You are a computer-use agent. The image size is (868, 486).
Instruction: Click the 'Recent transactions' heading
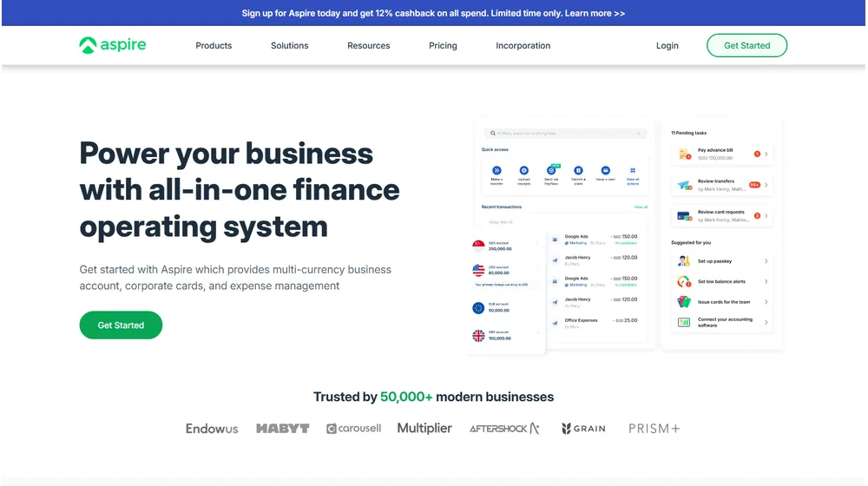pos(502,207)
